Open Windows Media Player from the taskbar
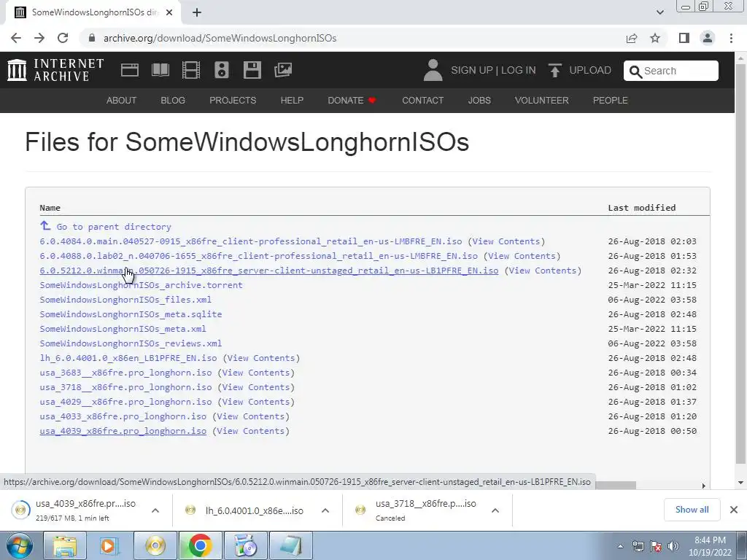747x560 pixels. click(x=108, y=545)
